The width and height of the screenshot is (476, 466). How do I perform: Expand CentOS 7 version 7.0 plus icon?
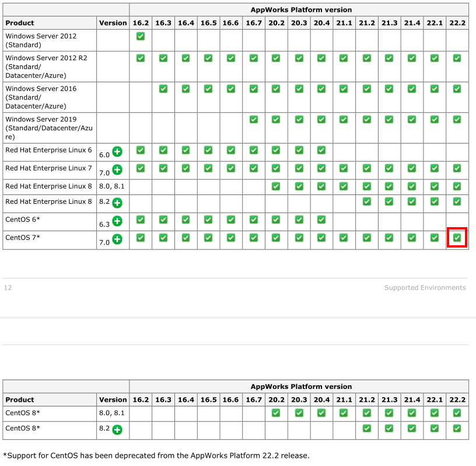[117, 239]
